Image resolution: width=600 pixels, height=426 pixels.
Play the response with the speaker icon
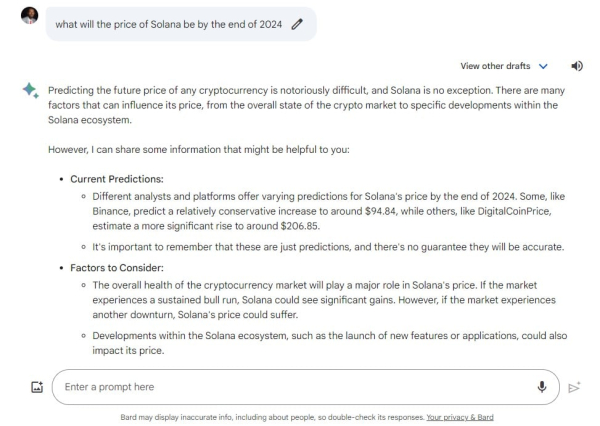(576, 66)
